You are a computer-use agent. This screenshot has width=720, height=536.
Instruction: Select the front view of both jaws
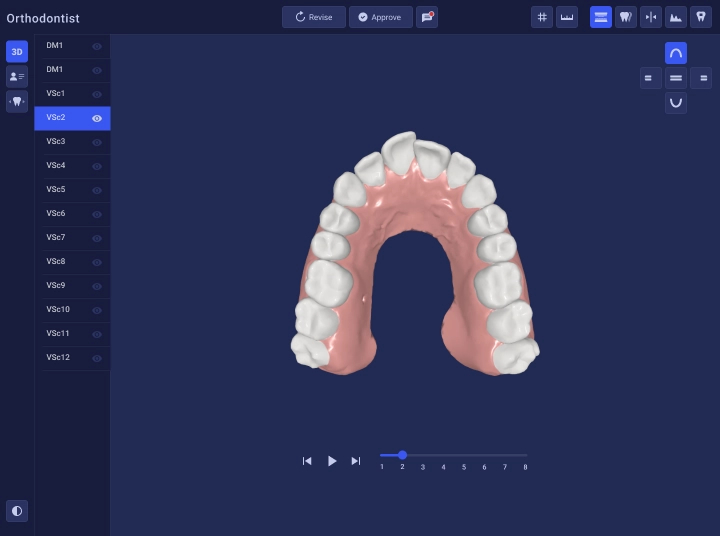676,78
